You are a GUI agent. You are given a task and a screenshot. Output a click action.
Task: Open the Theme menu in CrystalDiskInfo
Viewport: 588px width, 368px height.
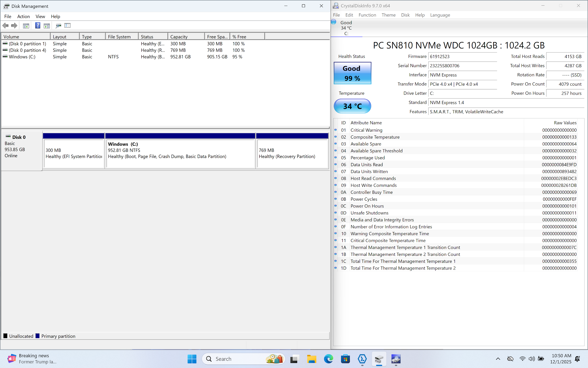(388, 15)
